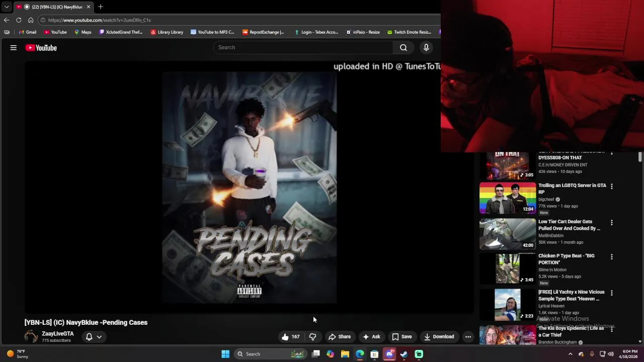Screen dimensions: 644x362
Task: Open Low Tier Cart Dealer video thumbnail
Action: tap(508, 234)
